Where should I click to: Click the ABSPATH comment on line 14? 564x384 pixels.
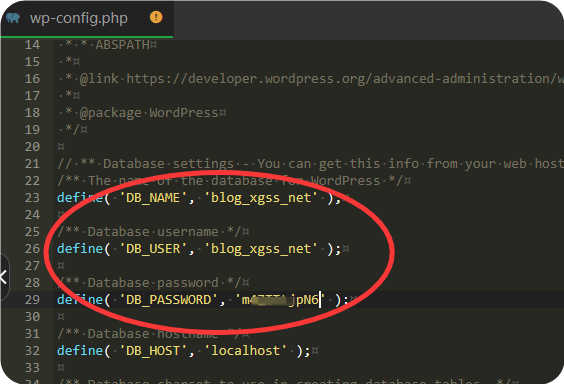tap(122, 45)
